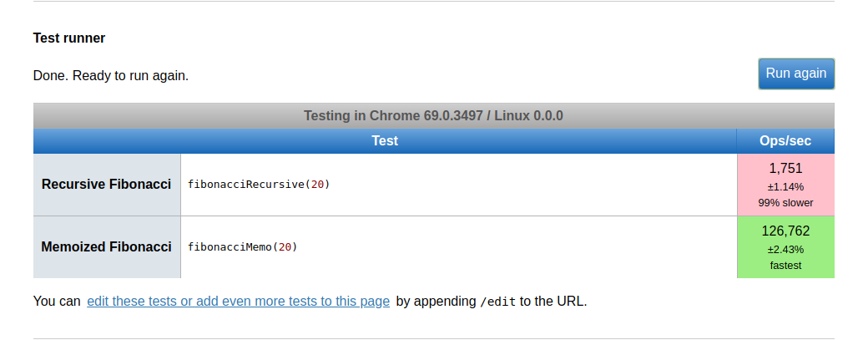Image resolution: width=868 pixels, height=340 pixels.
Task: Click the "You can" text before link
Action: [57, 302]
